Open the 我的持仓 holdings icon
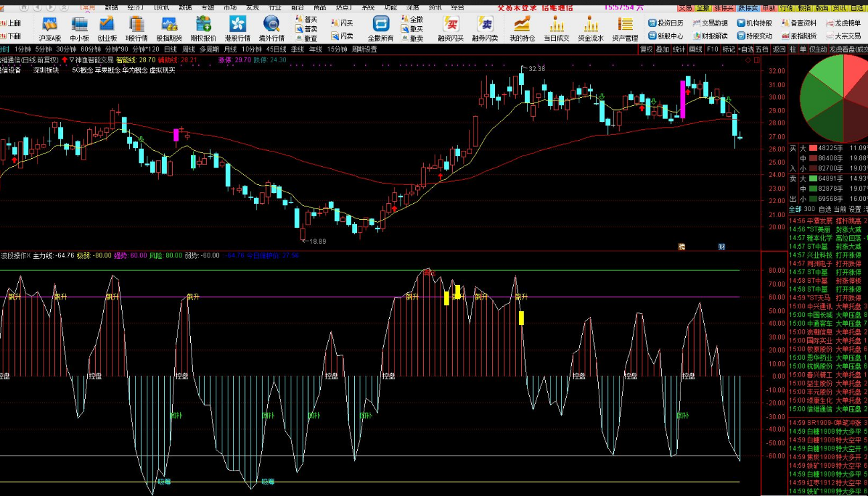The image size is (868, 496). [x=522, y=25]
